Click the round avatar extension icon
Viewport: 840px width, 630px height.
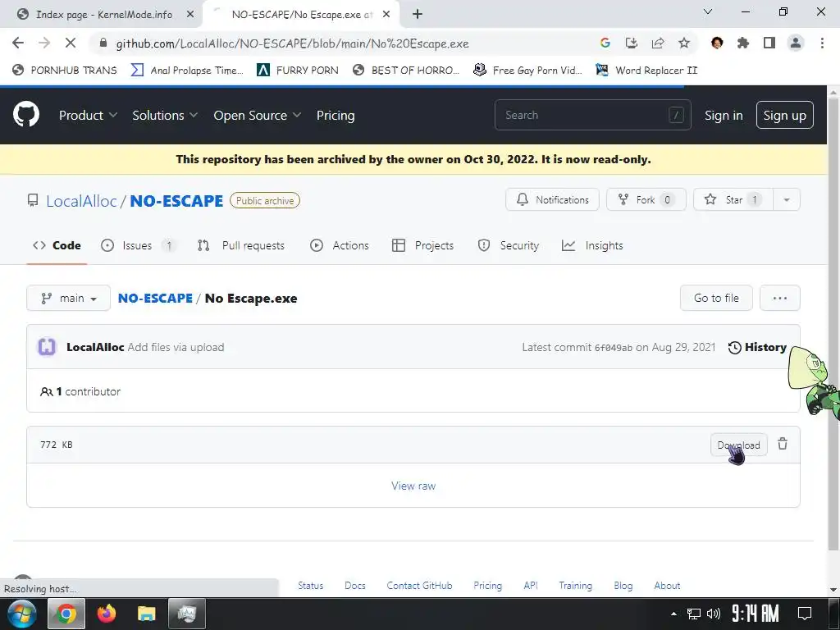click(x=717, y=43)
